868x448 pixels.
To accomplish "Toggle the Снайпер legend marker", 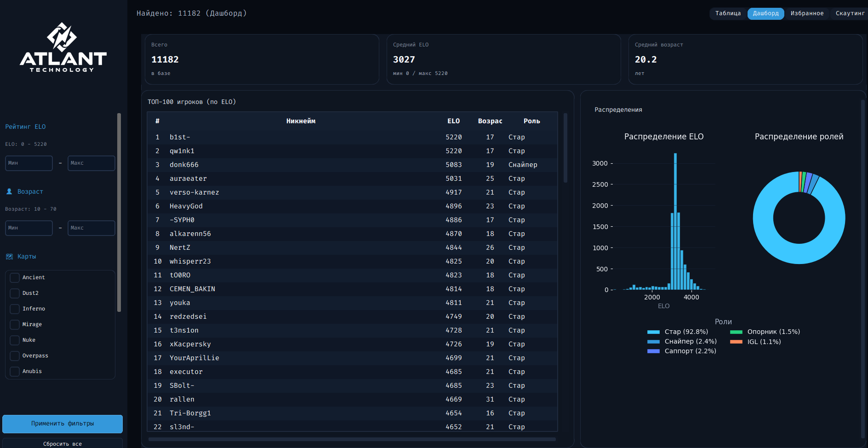I will click(x=653, y=342).
